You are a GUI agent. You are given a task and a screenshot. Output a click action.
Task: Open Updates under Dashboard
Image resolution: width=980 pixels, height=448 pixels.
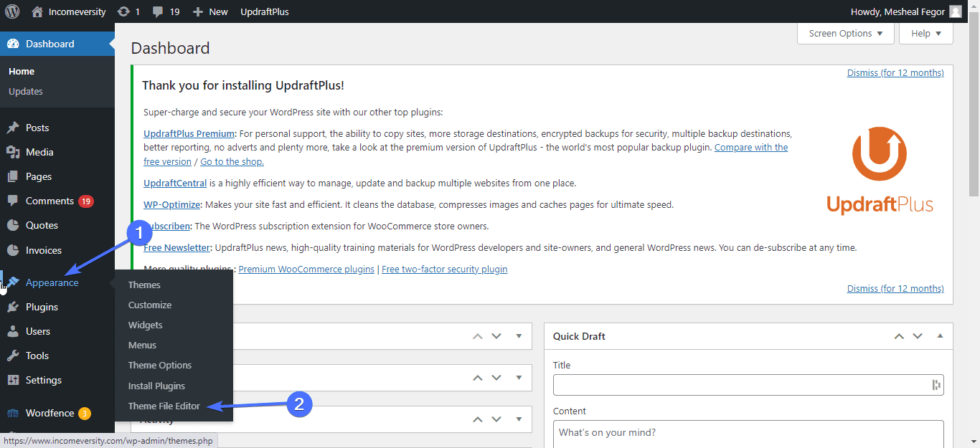coord(26,91)
